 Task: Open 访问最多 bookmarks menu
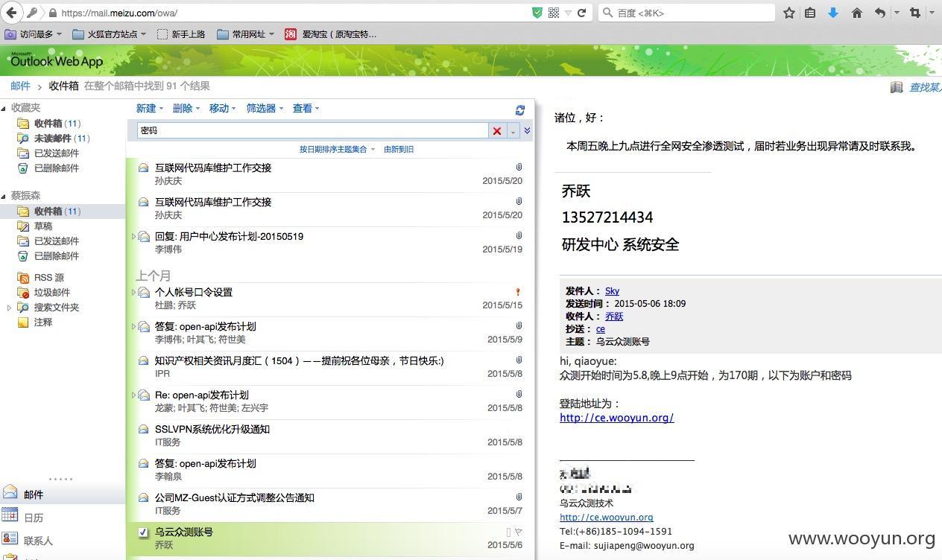(34, 34)
